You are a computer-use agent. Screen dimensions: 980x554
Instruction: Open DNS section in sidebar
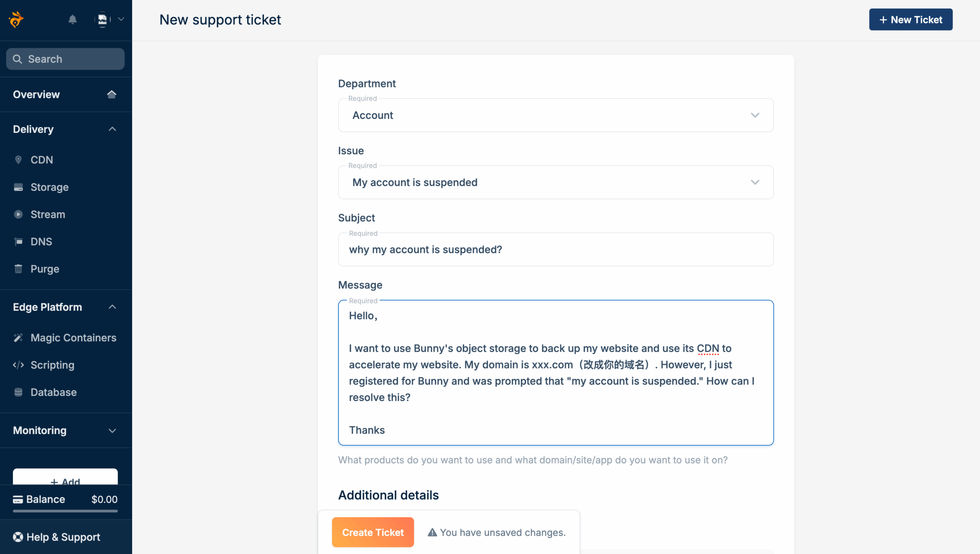[41, 241]
